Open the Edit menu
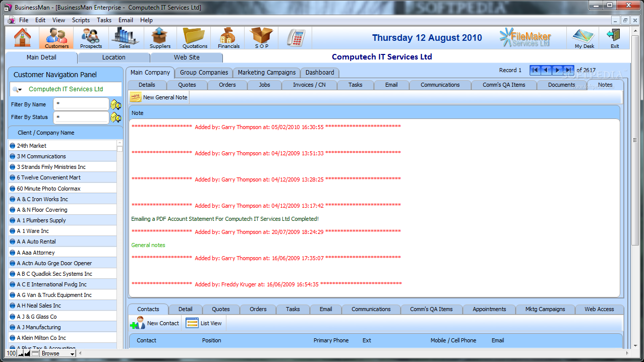 (x=40, y=20)
